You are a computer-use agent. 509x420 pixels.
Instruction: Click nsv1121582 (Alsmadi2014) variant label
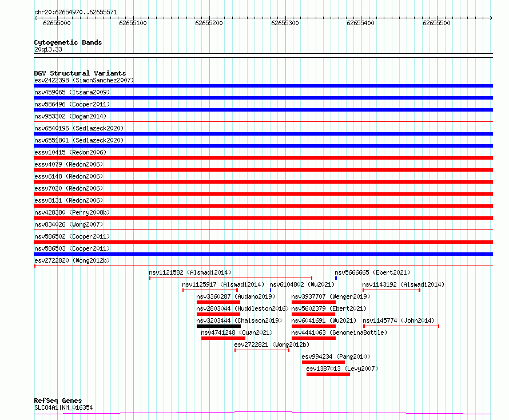pyautogui.click(x=190, y=272)
